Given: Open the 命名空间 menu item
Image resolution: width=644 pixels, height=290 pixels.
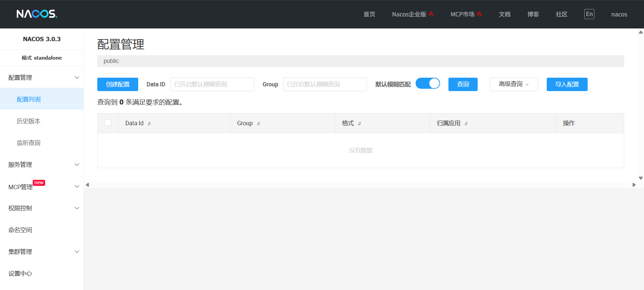Looking at the screenshot, I should click(x=42, y=230).
